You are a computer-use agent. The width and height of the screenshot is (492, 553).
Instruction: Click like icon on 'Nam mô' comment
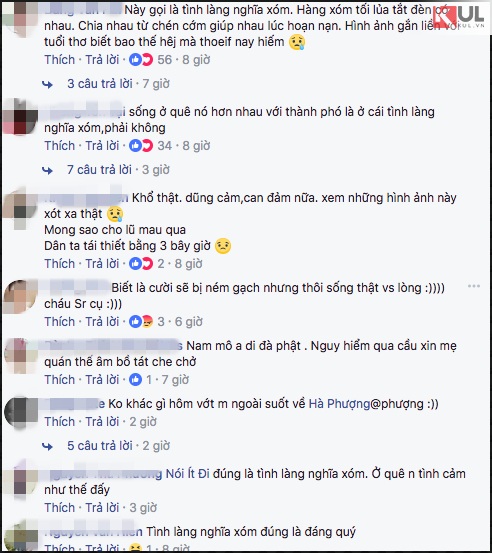pyautogui.click(x=135, y=379)
